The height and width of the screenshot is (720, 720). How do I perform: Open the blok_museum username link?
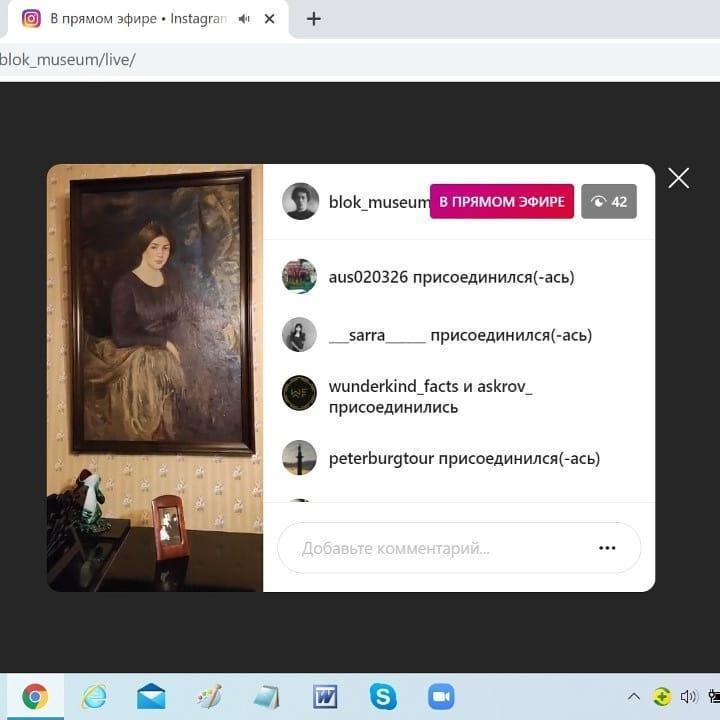(378, 202)
